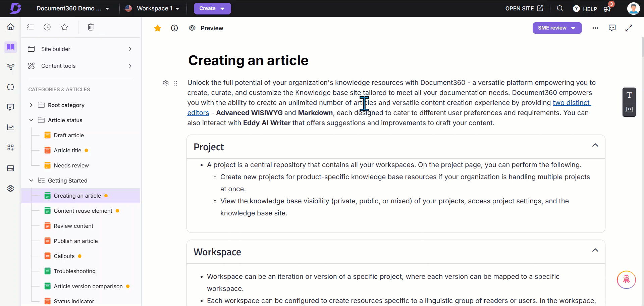Collapse the Article status folder

[x=31, y=120]
